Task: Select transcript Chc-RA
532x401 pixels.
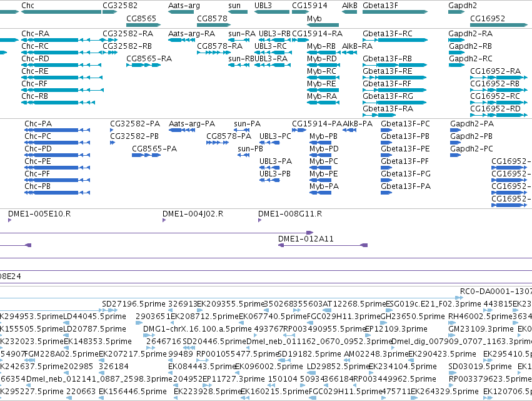Action: coord(62,40)
